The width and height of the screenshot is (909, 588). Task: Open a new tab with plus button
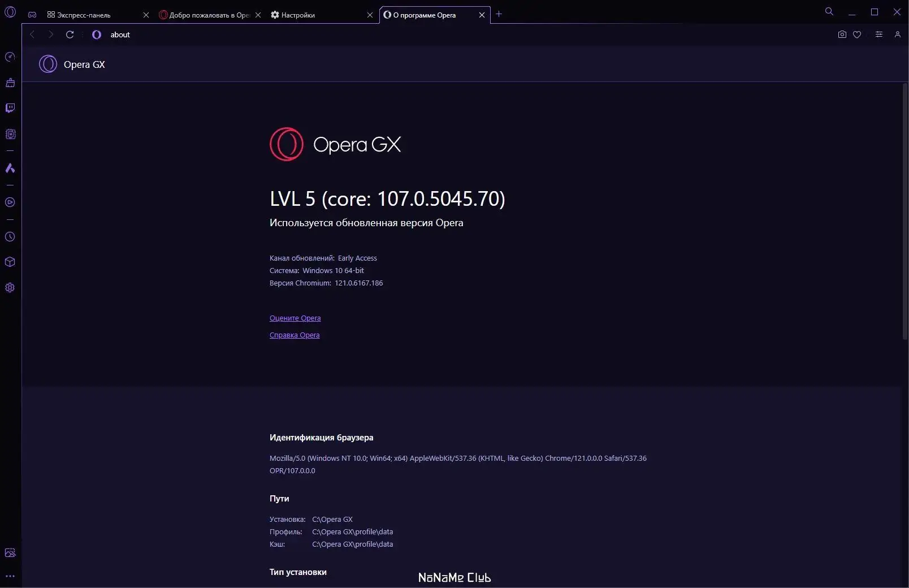click(499, 14)
